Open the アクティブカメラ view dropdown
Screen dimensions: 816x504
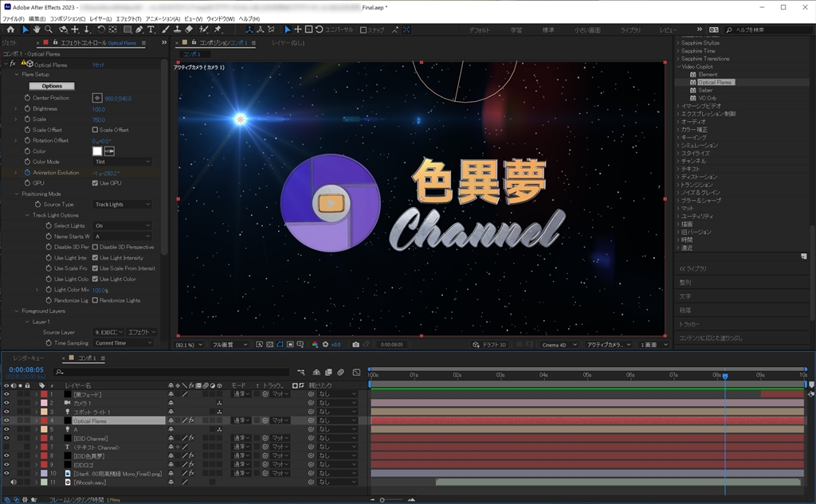click(x=608, y=345)
